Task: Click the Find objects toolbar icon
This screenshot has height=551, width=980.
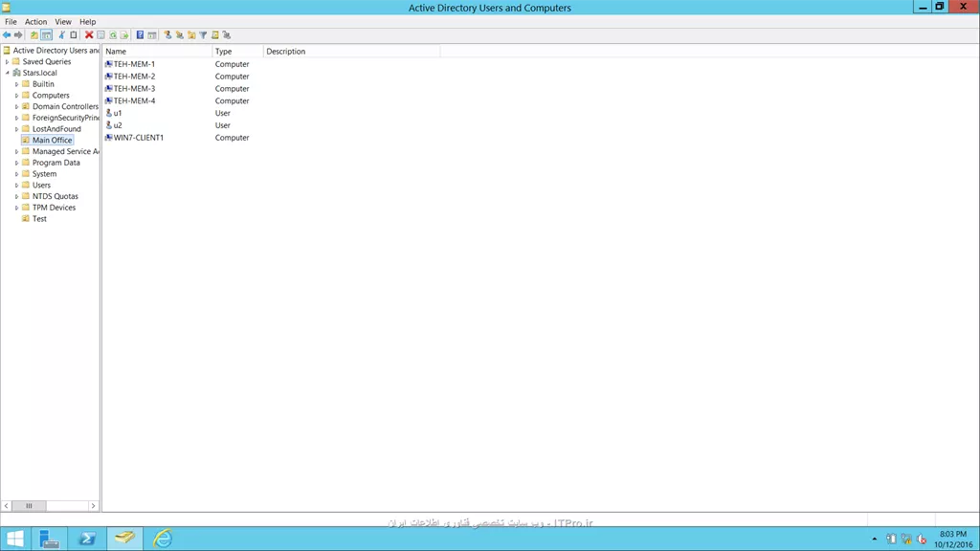Action: [x=215, y=35]
